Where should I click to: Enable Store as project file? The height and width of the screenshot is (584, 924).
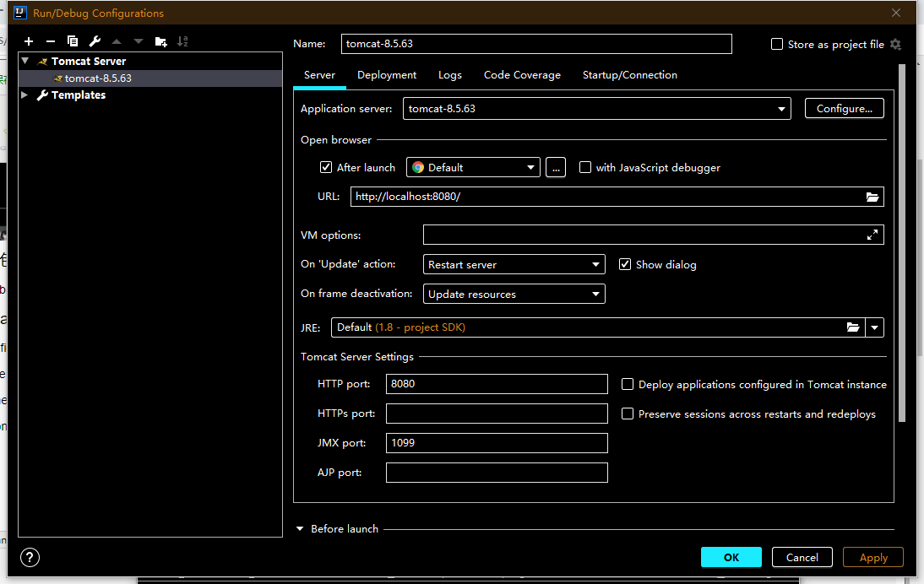pos(777,44)
